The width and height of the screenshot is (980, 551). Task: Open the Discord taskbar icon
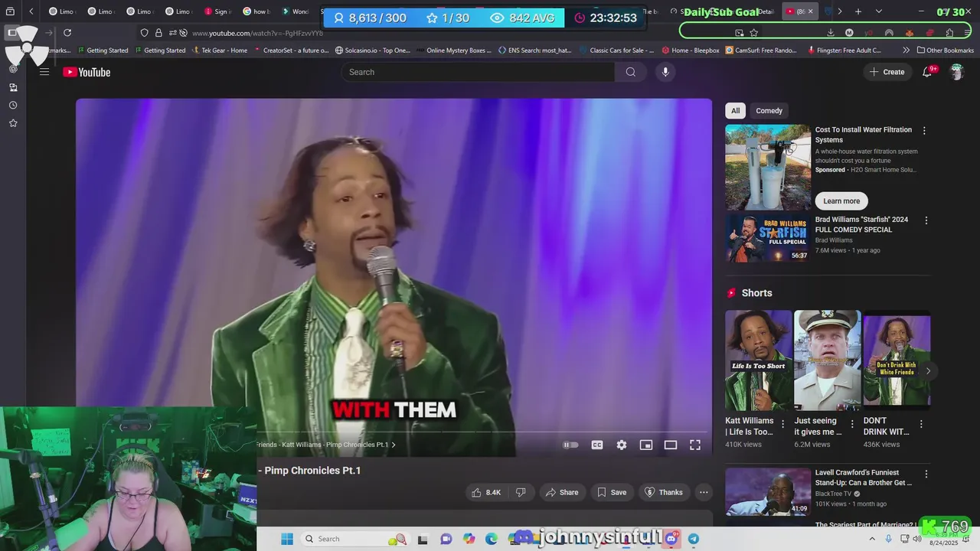[x=672, y=539]
